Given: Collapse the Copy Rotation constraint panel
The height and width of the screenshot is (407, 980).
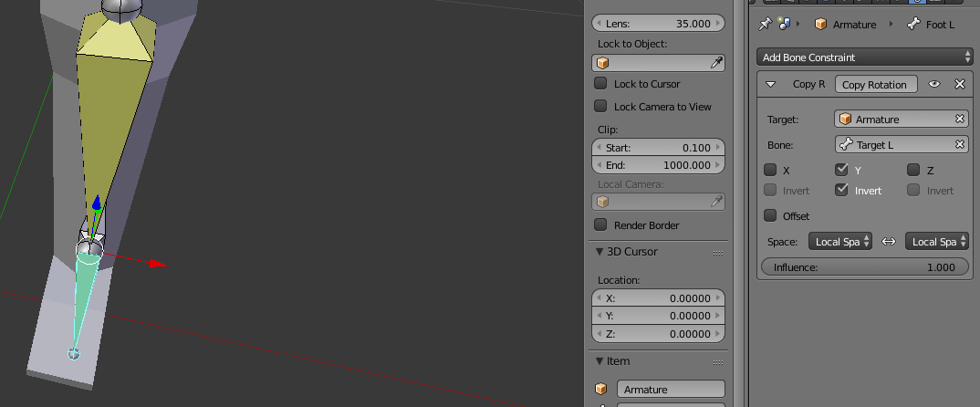Looking at the screenshot, I should tap(771, 84).
